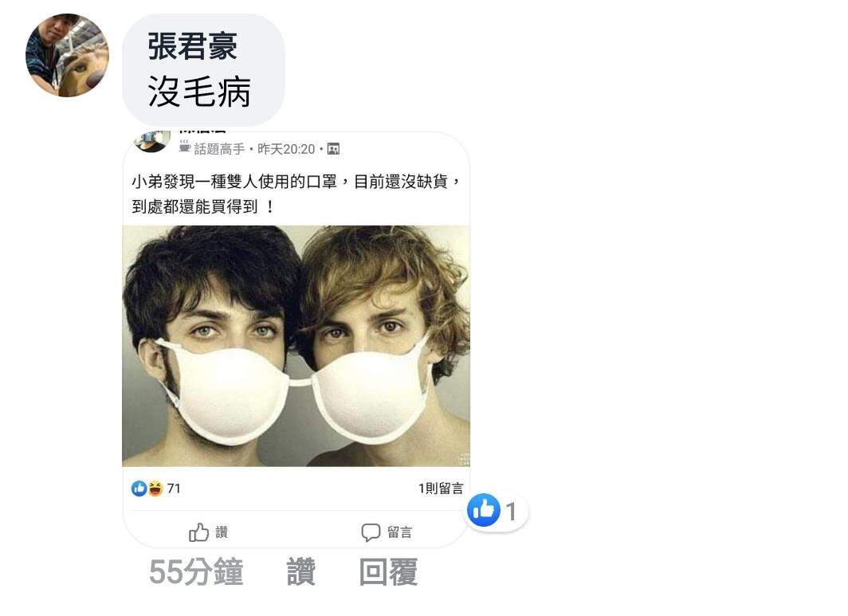The height and width of the screenshot is (616, 848).
Task: Click the 55分鐘 comment timestamp
Action: click(x=196, y=572)
